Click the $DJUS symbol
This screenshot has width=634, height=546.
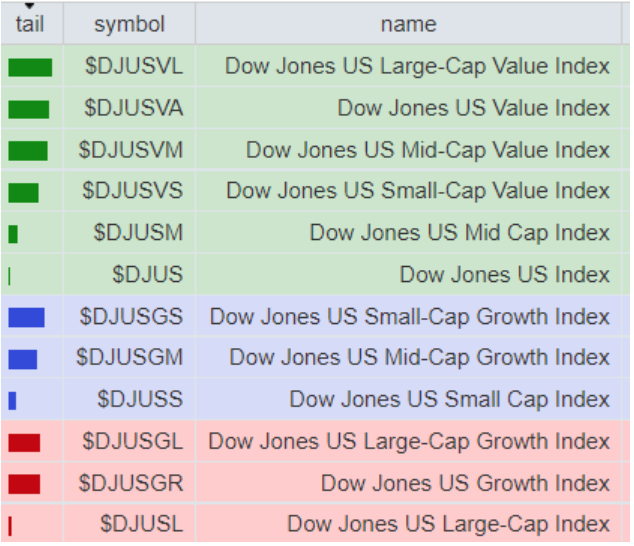147,275
